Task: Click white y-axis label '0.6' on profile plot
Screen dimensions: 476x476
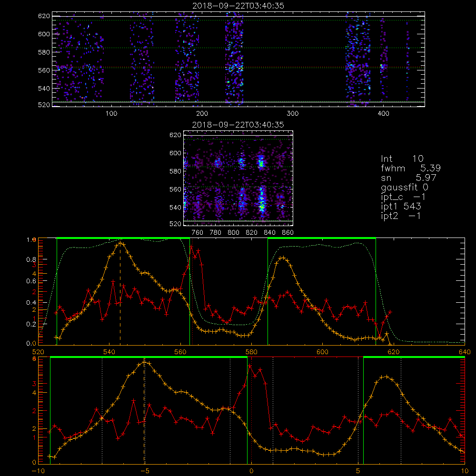Action: click(31, 281)
